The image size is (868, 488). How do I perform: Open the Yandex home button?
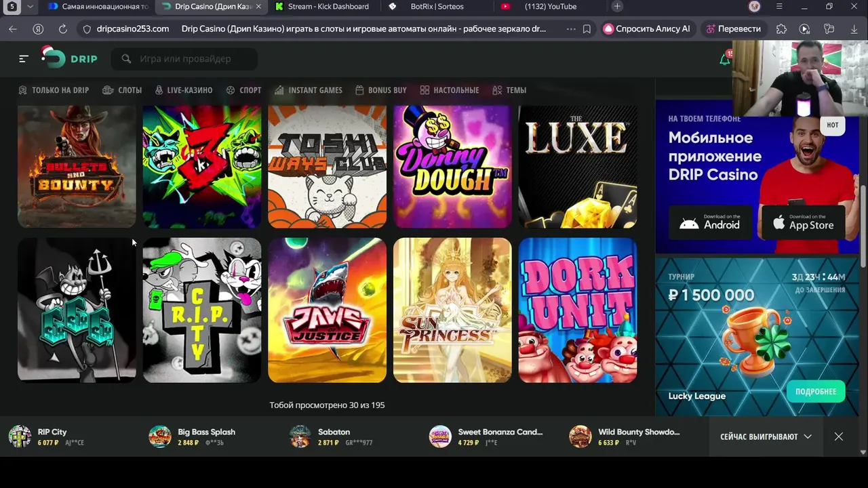point(38,29)
